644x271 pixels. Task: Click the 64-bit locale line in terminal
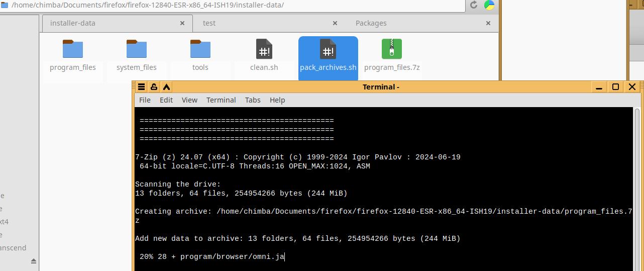click(x=255, y=166)
